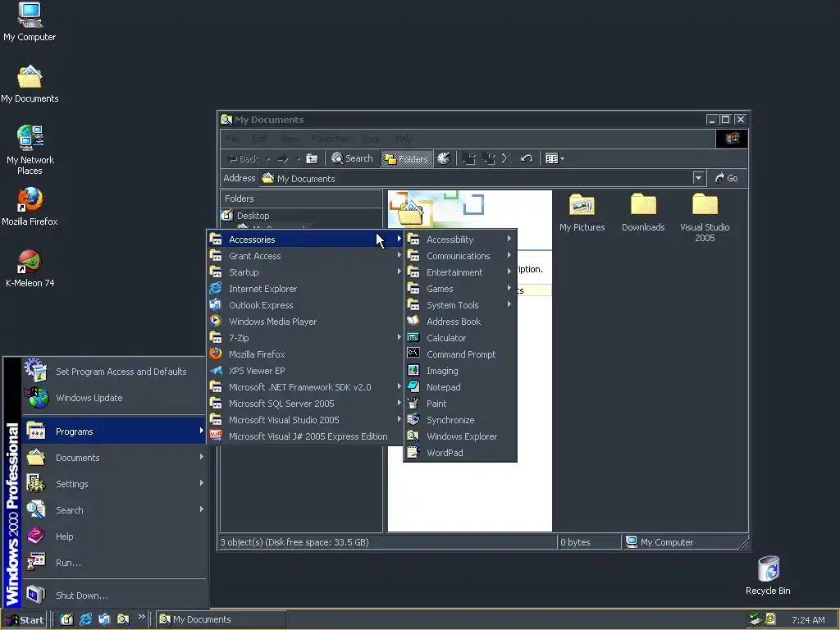Open Notepad in the Accessories submenu
The image size is (840, 630).
coord(460,387)
